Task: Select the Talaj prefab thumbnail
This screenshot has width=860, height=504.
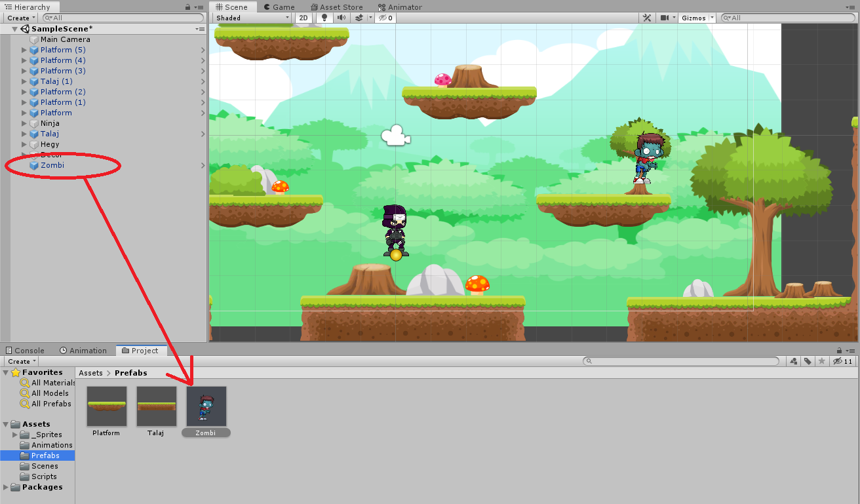Action: point(156,406)
